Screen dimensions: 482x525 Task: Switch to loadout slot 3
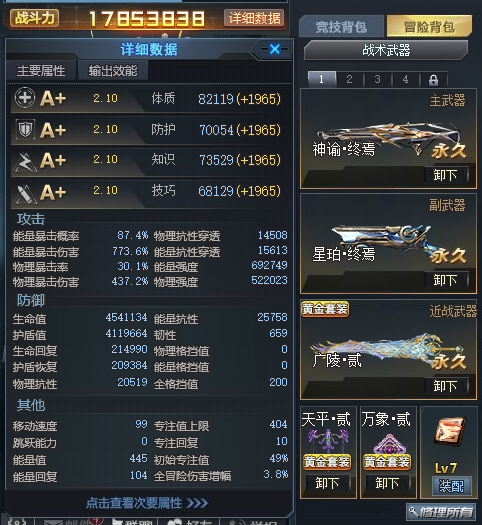[x=377, y=79]
